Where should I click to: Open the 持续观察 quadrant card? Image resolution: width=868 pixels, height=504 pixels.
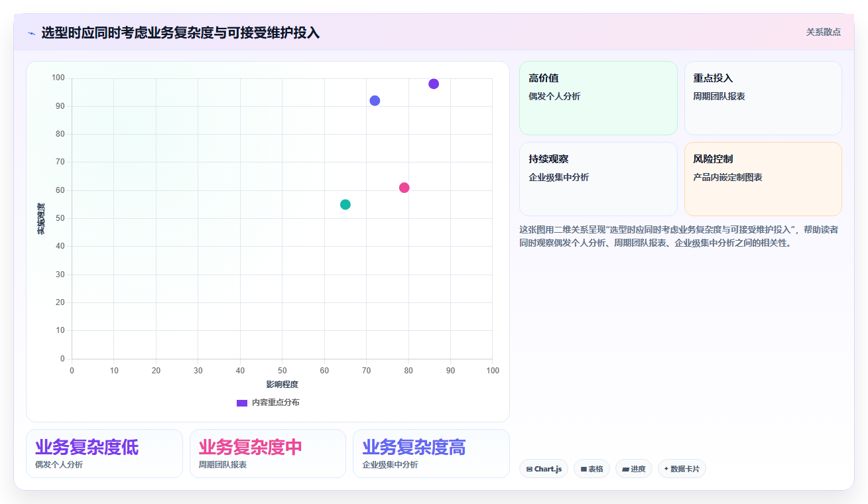click(x=598, y=179)
